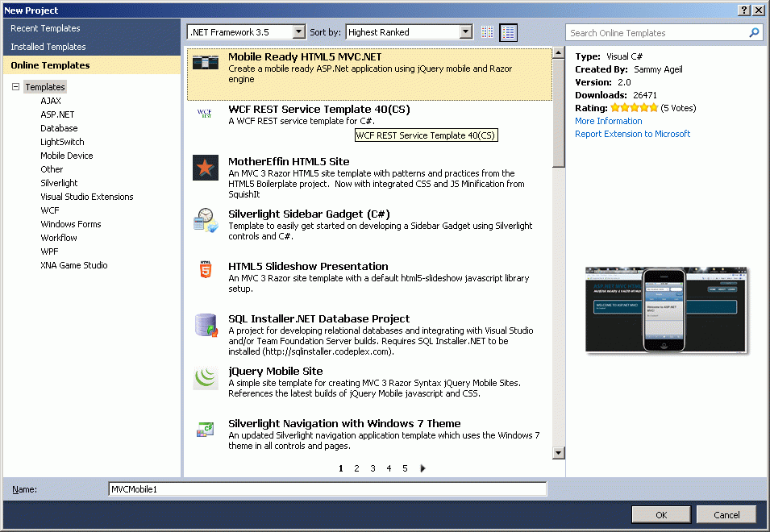Screen dimensions: 770x532
Task: Select the Workflow category
Action: coord(59,238)
